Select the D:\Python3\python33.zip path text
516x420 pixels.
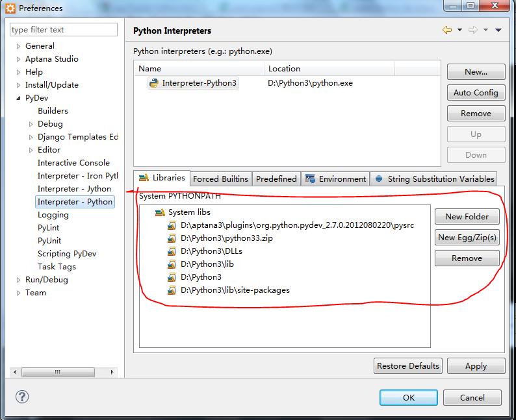click(226, 238)
